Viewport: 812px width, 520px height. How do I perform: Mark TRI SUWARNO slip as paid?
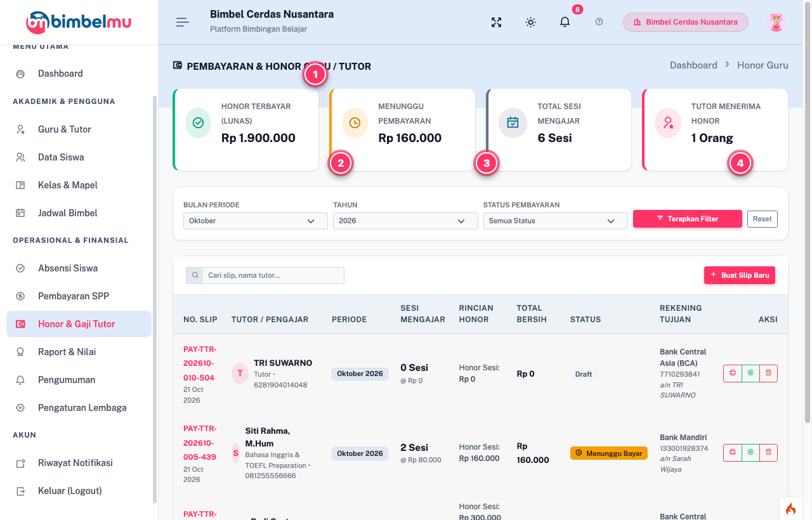tap(750, 374)
